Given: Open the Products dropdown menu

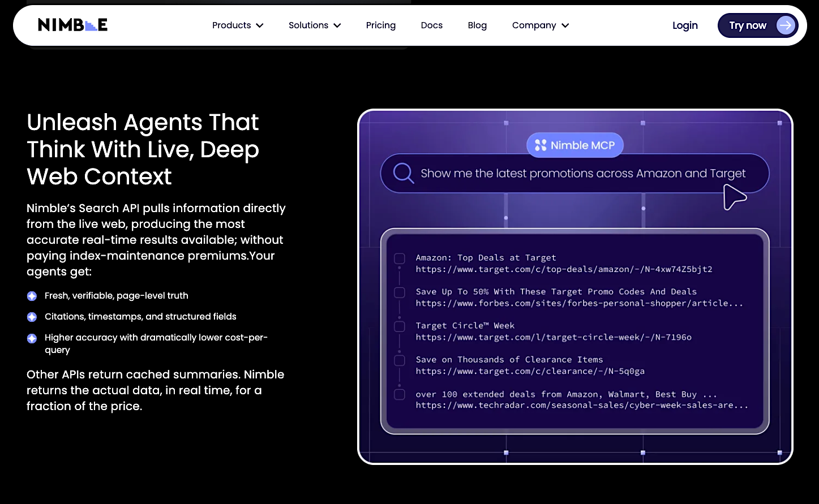Looking at the screenshot, I should [x=238, y=25].
